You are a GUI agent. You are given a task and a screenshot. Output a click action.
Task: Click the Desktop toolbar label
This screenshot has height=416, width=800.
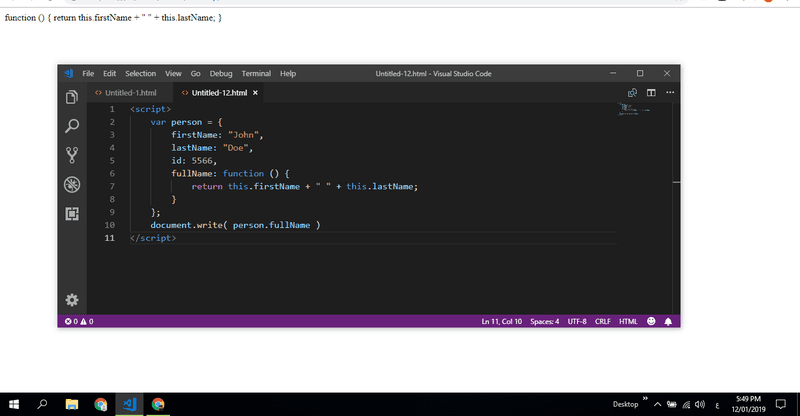pyautogui.click(x=626, y=404)
